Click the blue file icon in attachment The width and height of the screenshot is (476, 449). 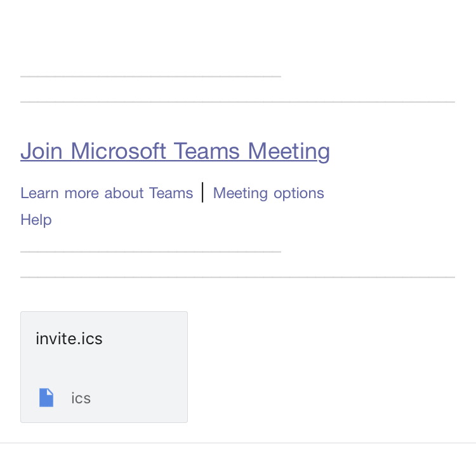click(46, 398)
